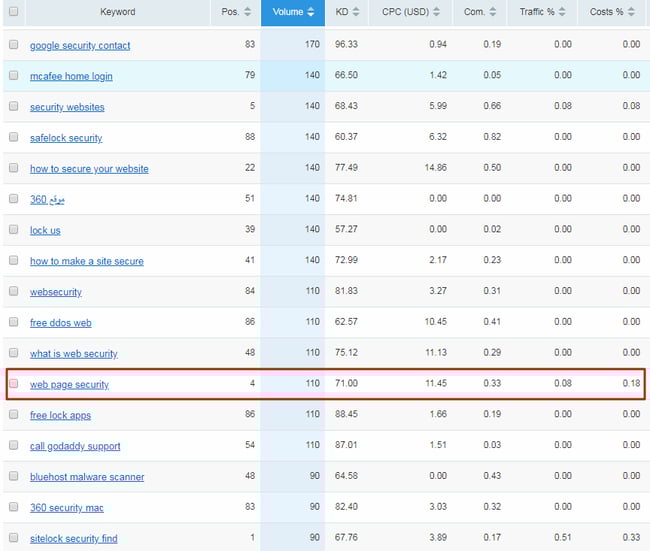Open the 360 Arabic keyword link
The width and height of the screenshot is (650, 551).
pyautogui.click(x=47, y=199)
